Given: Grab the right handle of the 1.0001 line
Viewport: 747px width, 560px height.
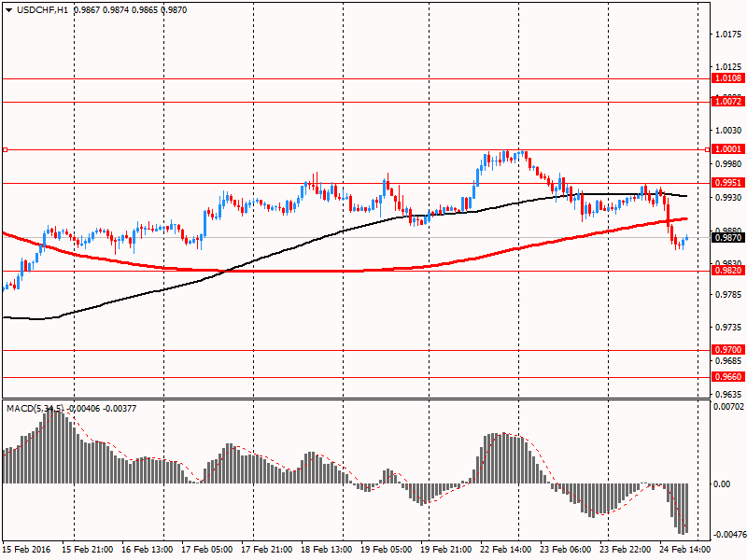Looking at the screenshot, I should pyautogui.click(x=707, y=150).
